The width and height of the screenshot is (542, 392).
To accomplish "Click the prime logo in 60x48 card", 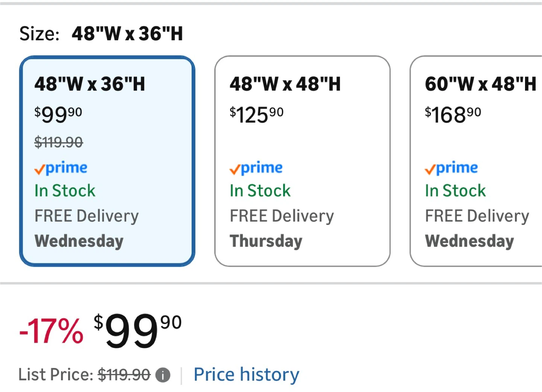I will pos(451,168).
